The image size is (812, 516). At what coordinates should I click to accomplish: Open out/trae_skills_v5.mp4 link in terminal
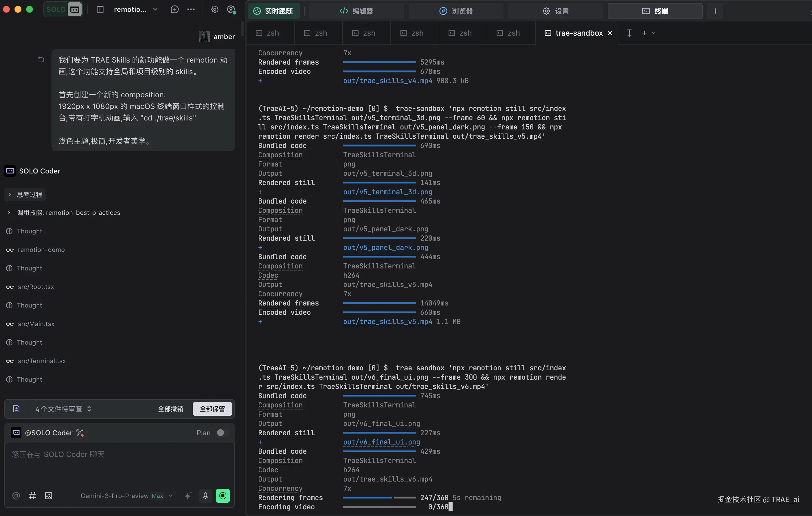[x=387, y=322]
